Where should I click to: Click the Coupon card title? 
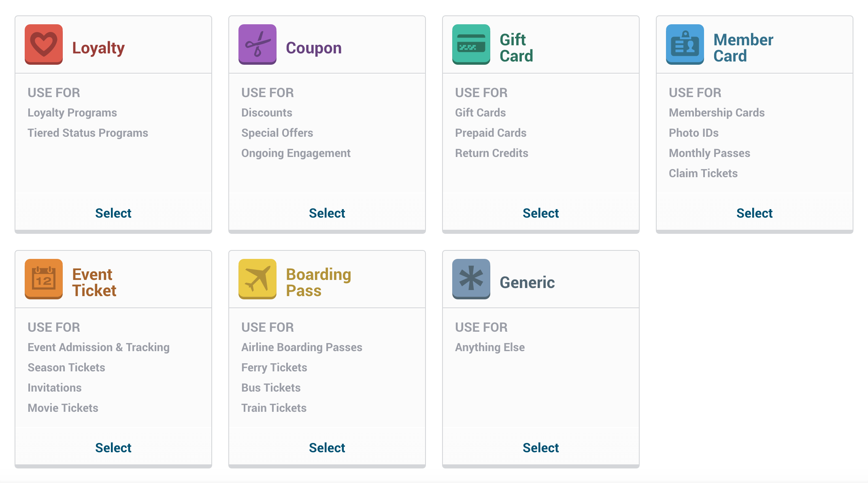click(314, 48)
